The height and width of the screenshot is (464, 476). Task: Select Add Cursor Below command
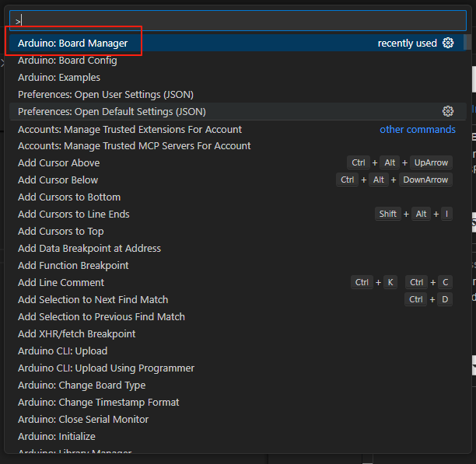tap(238, 180)
